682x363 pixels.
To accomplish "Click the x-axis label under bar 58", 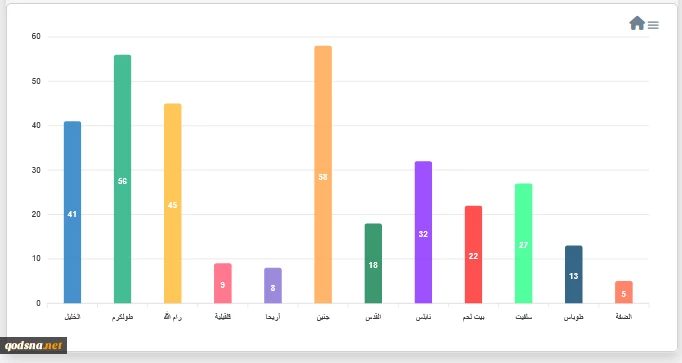I will pos(323,317).
